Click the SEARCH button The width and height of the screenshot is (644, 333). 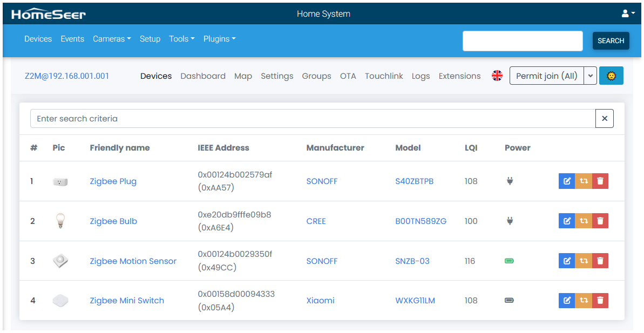(611, 40)
